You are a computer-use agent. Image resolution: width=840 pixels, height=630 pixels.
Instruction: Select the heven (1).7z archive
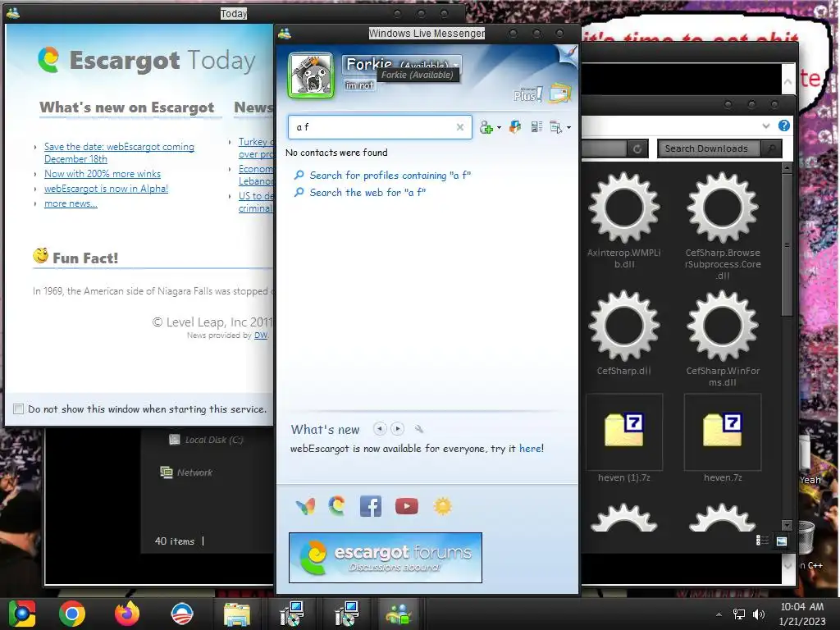(624, 439)
